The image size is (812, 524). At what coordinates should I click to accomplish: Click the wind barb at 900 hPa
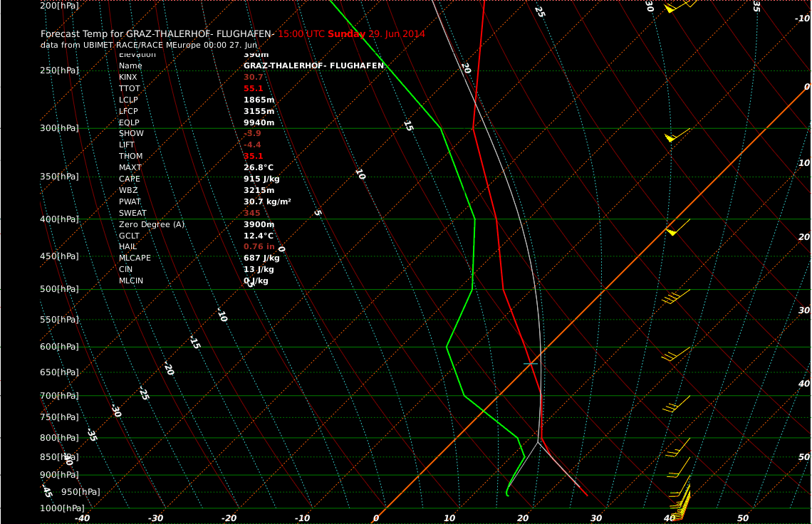point(679,486)
